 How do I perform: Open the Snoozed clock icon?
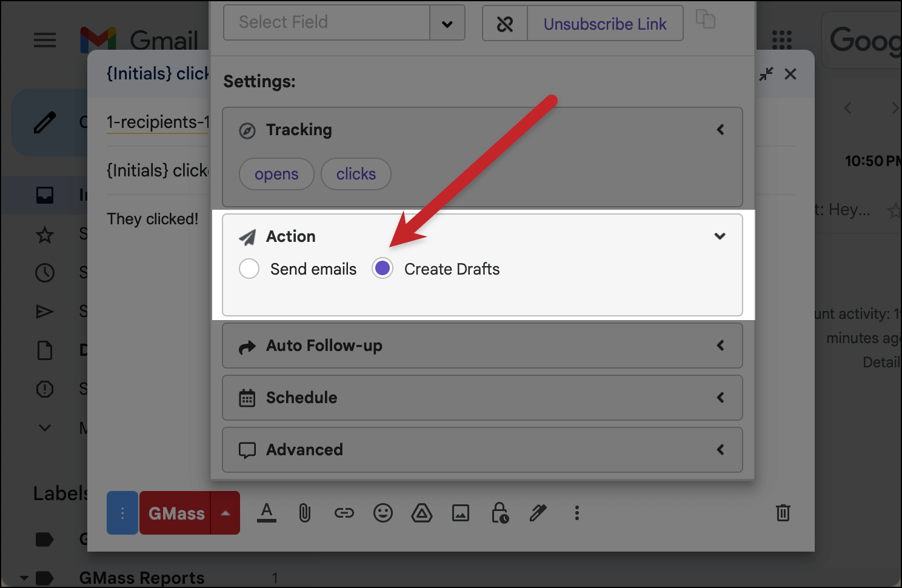(45, 273)
